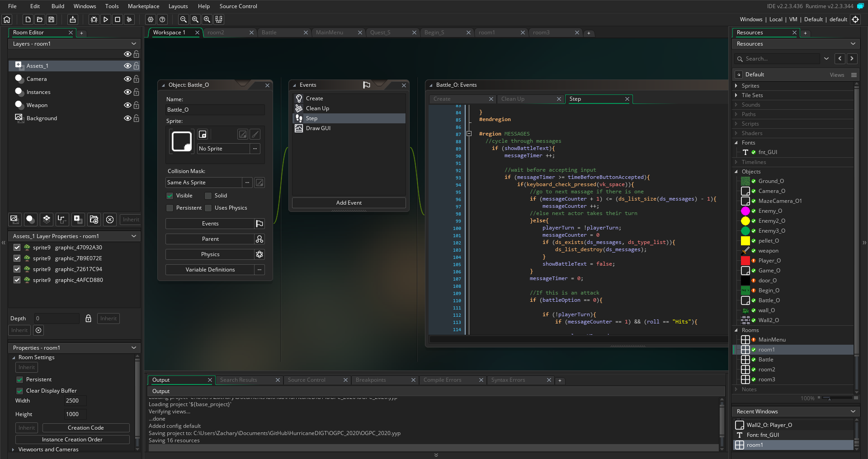This screenshot has width=868, height=459.
Task: Open Game Options gear in toolbar
Action: point(151,19)
